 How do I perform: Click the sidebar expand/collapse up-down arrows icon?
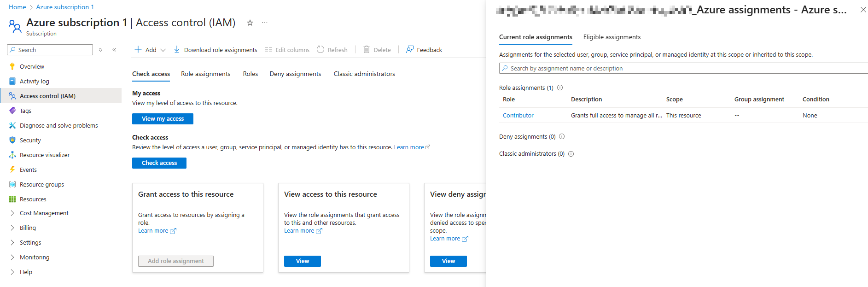[x=100, y=50]
